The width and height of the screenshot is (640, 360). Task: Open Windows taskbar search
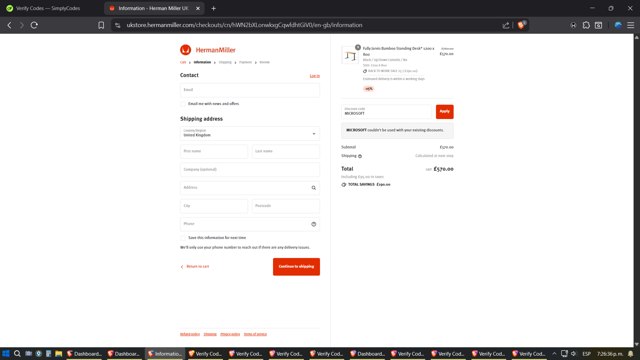(x=17, y=353)
